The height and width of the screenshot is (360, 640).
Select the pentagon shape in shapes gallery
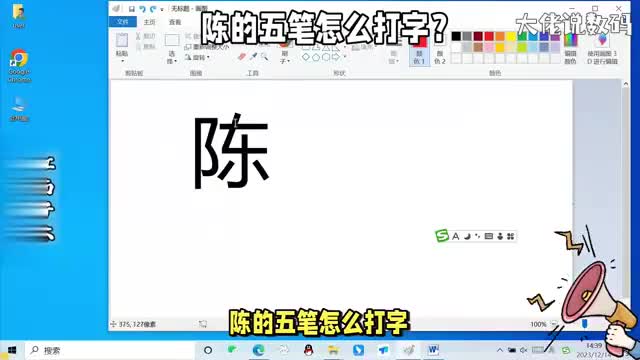(x=316, y=57)
